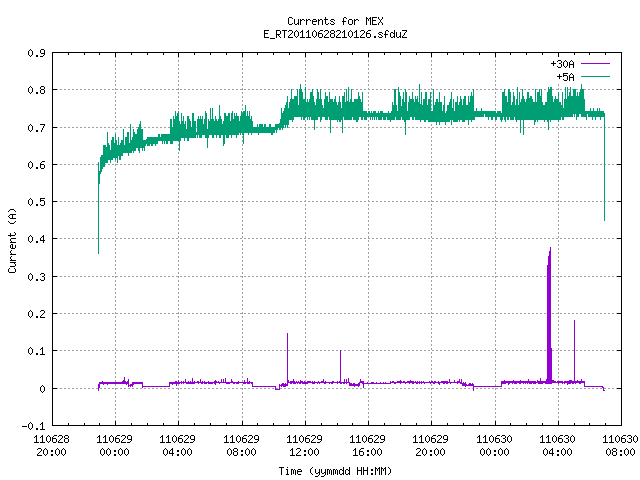640x480 pixels.
Task: Click the 110629 12:00 x-axis tick label
Action: pyautogui.click(x=304, y=446)
